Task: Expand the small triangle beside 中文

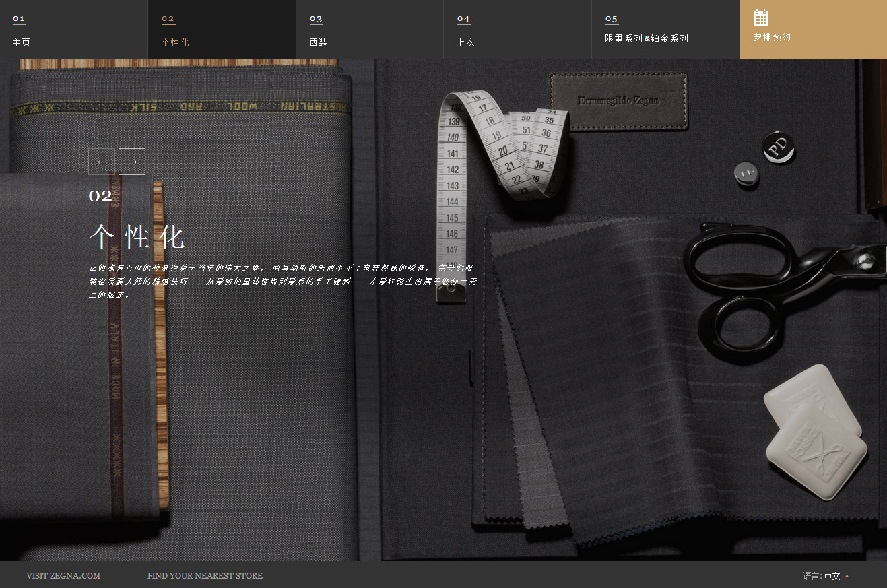Action: [847, 576]
